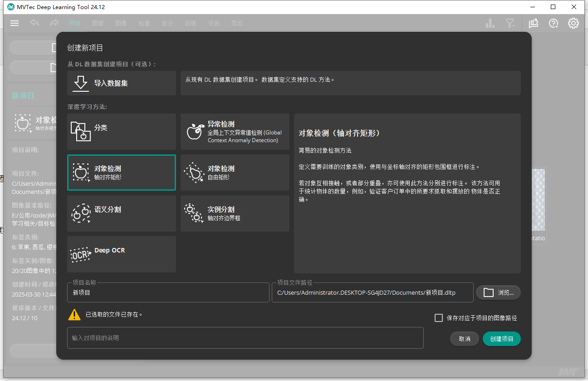Image resolution: width=588 pixels, height=381 pixels.
Task: Select 实例分割 instance segmentation method
Action: (235, 213)
